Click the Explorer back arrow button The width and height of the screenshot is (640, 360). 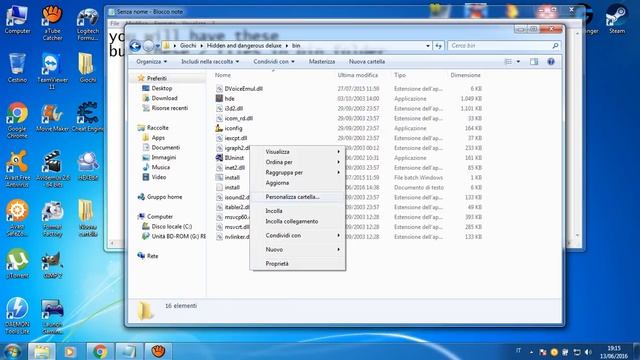[135, 46]
